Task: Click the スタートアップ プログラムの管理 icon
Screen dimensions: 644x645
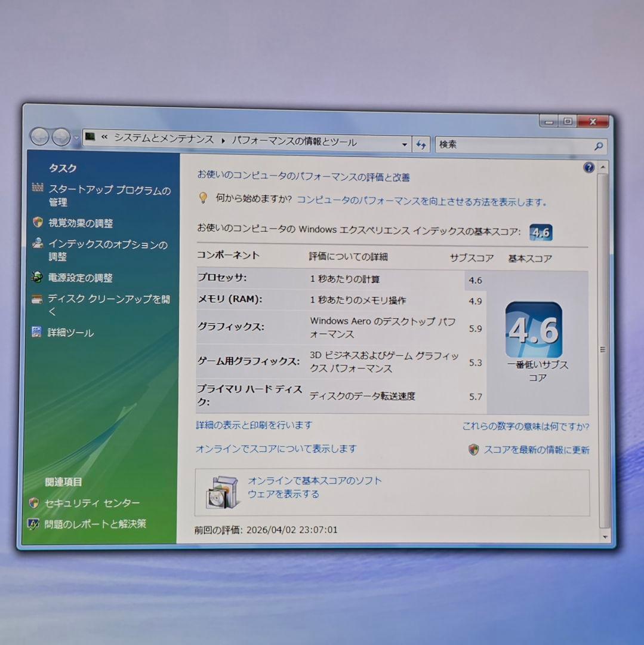Action: coord(38,188)
